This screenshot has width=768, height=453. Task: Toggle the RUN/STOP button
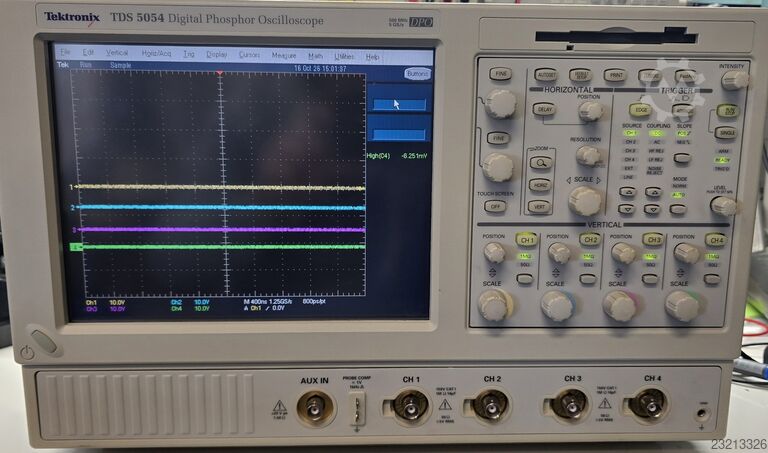click(728, 110)
